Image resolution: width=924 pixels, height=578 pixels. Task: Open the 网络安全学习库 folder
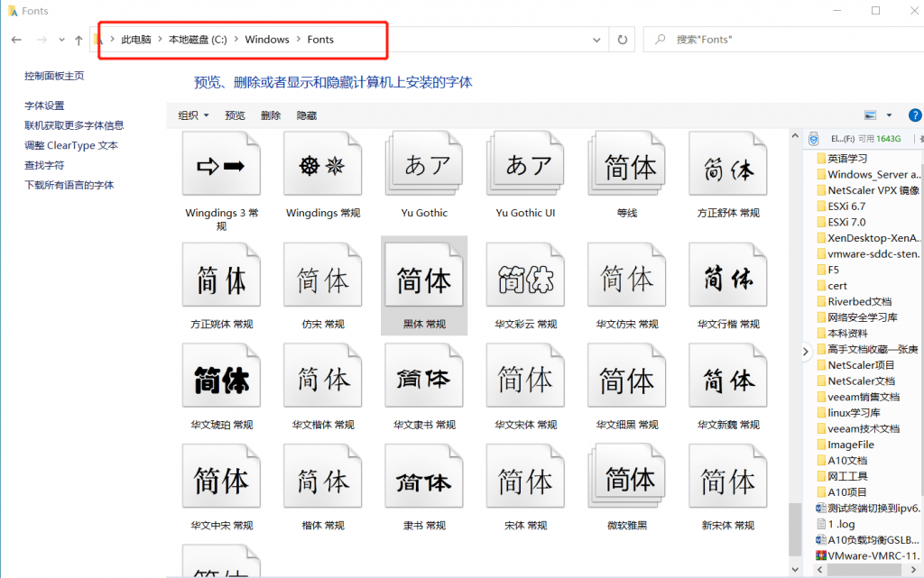(857, 317)
